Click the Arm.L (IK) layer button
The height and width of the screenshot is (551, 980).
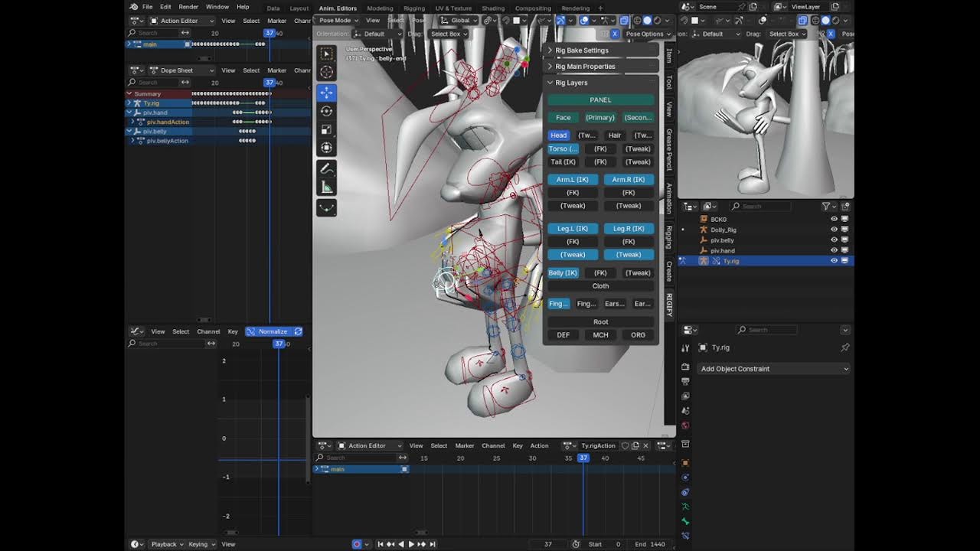coord(573,180)
